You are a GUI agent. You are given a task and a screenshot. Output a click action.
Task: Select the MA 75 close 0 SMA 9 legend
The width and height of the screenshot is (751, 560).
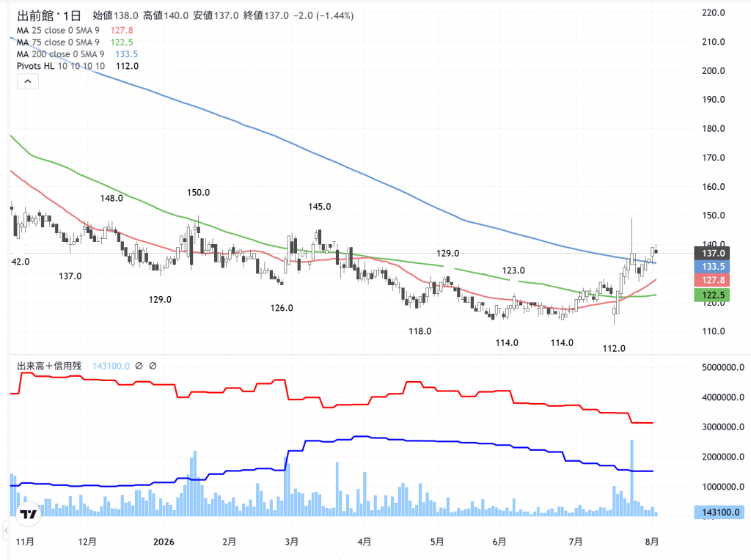[58, 42]
